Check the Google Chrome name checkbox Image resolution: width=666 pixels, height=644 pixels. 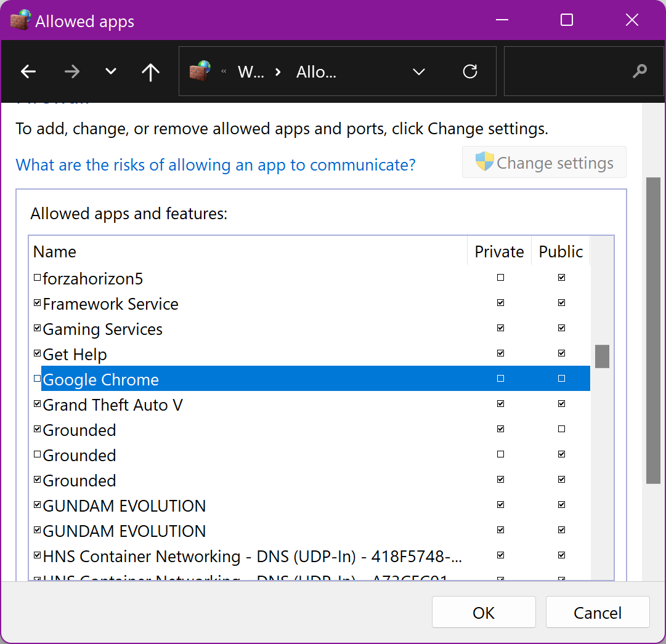point(38,378)
